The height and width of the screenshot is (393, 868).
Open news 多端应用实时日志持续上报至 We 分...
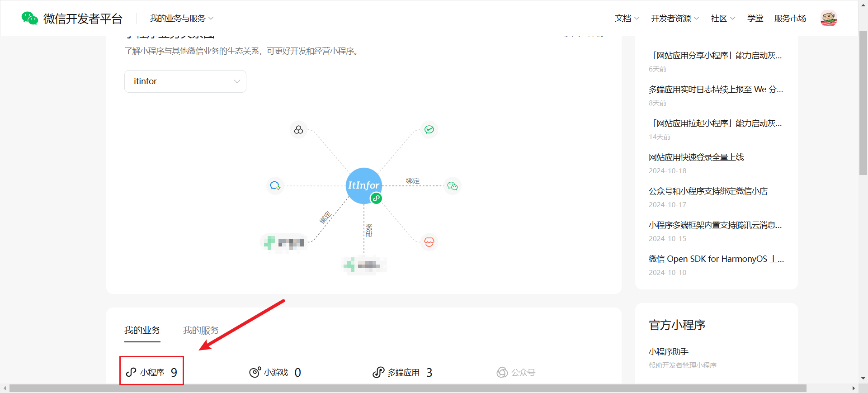click(x=716, y=90)
